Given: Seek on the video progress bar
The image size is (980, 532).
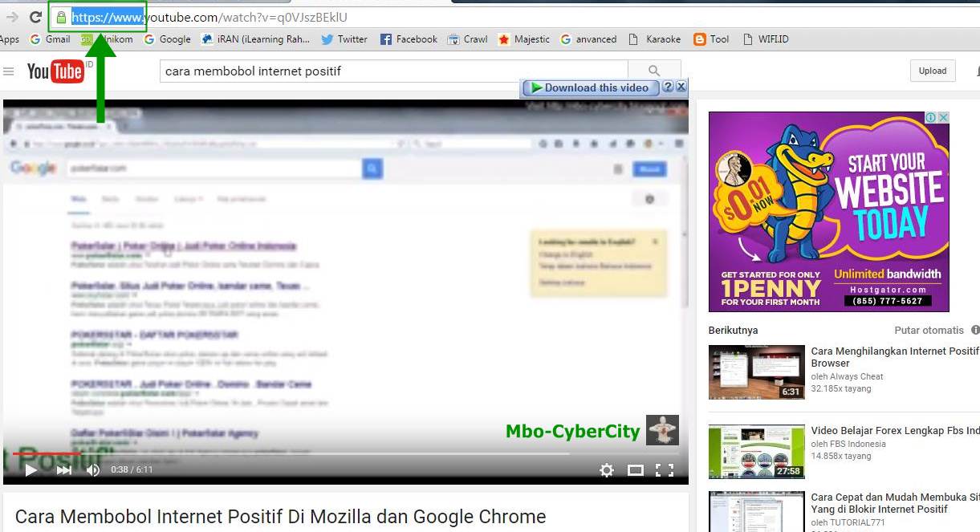Looking at the screenshot, I should (x=346, y=453).
